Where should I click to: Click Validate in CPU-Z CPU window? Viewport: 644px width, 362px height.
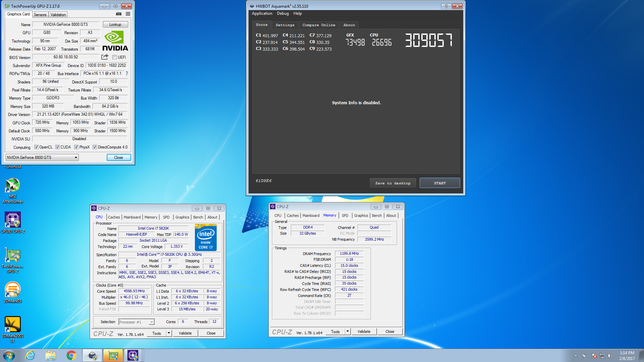[185, 333]
